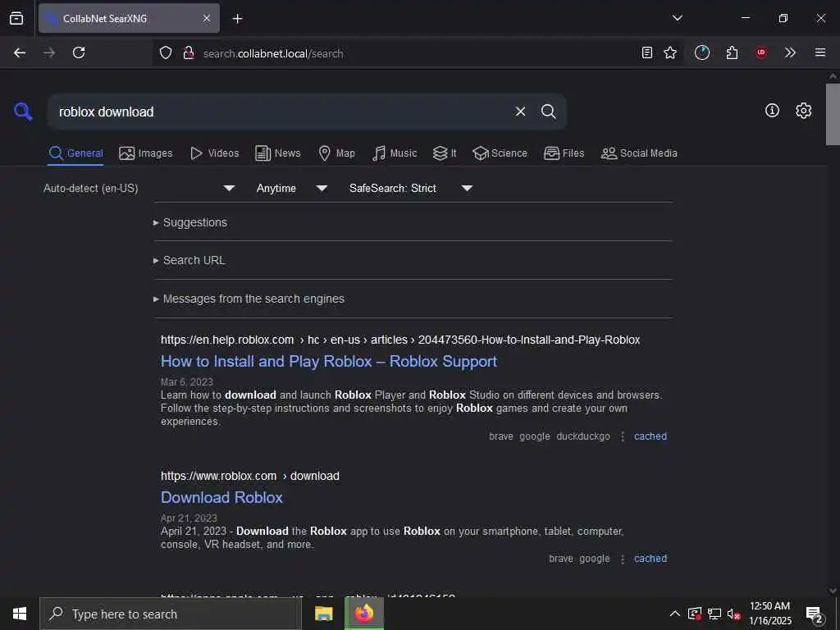
Task: Open cached copy of Download Roblox result
Action: tap(651, 559)
